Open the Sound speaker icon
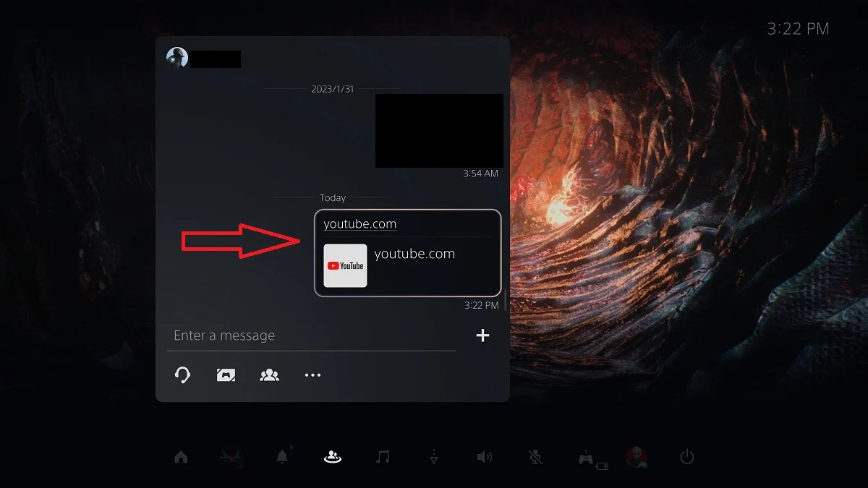The width and height of the screenshot is (868, 488). coord(485,457)
